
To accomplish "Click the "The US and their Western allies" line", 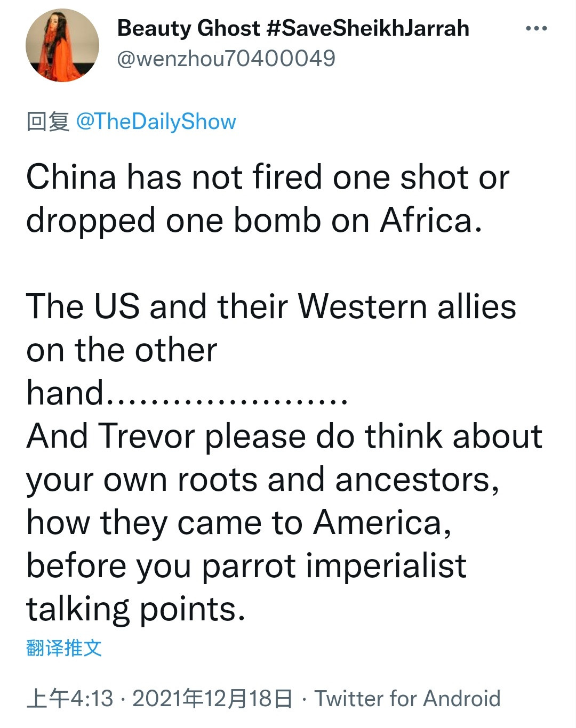I will 271,307.
